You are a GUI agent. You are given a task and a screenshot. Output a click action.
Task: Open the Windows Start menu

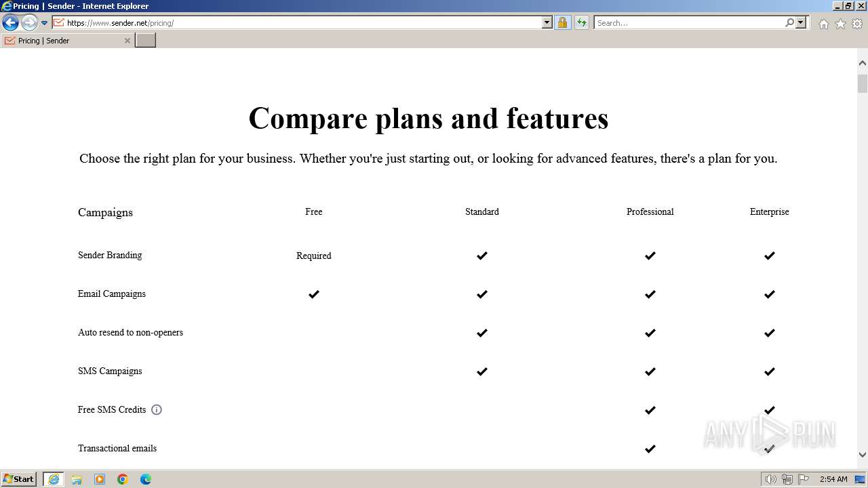click(19, 479)
